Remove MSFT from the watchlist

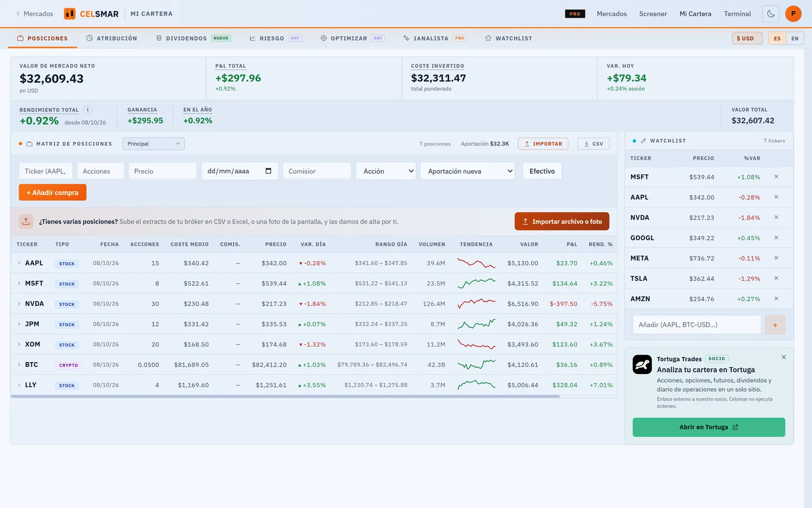(x=776, y=177)
